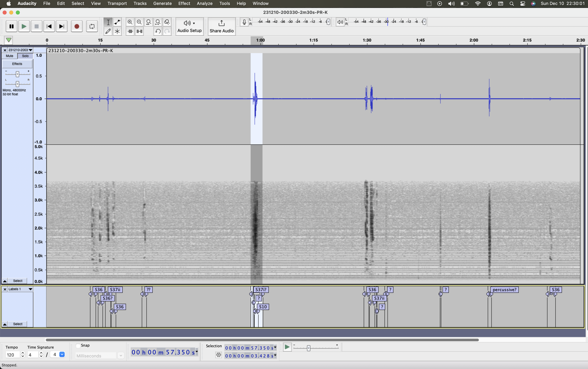
Task: Open the track Effects panel button
Action: pos(17,64)
